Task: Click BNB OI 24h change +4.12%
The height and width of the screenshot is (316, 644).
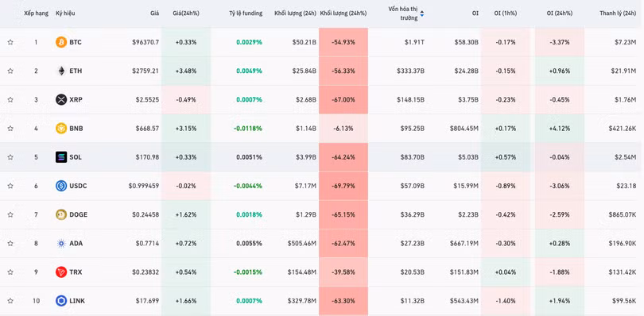Action: [x=560, y=129]
